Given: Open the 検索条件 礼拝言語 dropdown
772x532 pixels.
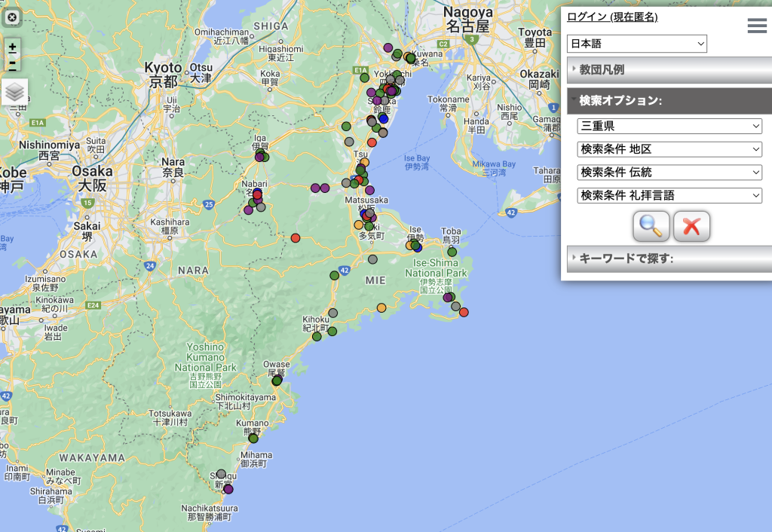Looking at the screenshot, I should coord(669,195).
